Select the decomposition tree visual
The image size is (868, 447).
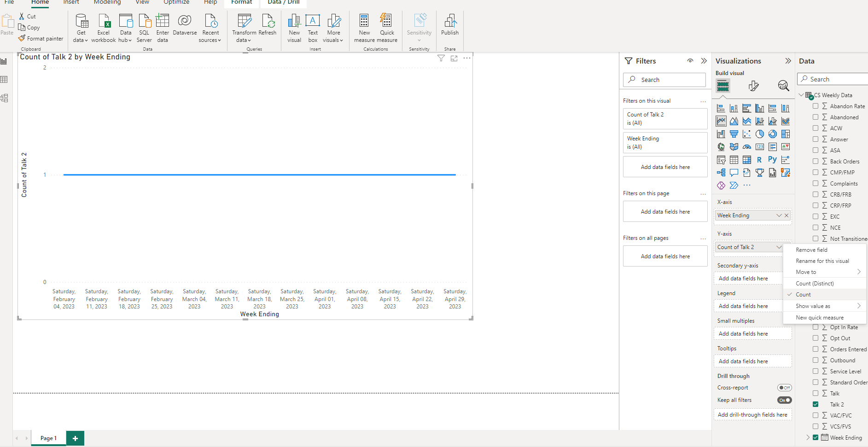coord(721,173)
